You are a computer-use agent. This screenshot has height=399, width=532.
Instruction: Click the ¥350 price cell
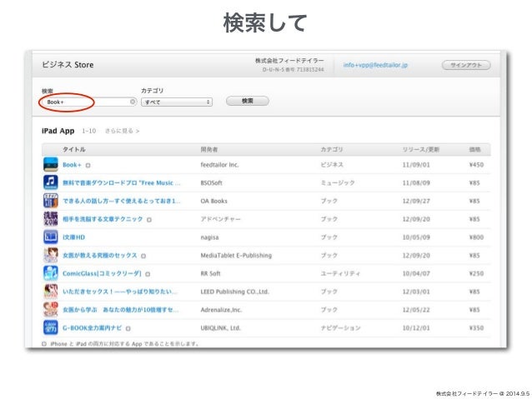coord(476,328)
